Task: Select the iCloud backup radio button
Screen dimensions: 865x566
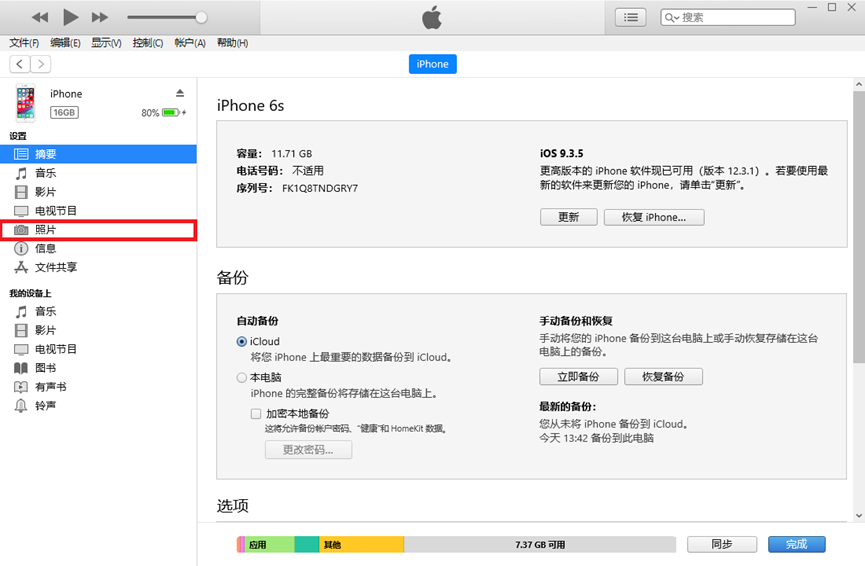Action: pyautogui.click(x=242, y=342)
